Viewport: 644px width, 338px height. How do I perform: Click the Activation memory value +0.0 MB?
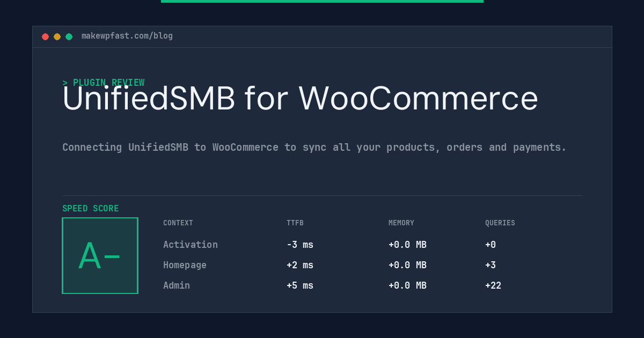pyautogui.click(x=407, y=245)
